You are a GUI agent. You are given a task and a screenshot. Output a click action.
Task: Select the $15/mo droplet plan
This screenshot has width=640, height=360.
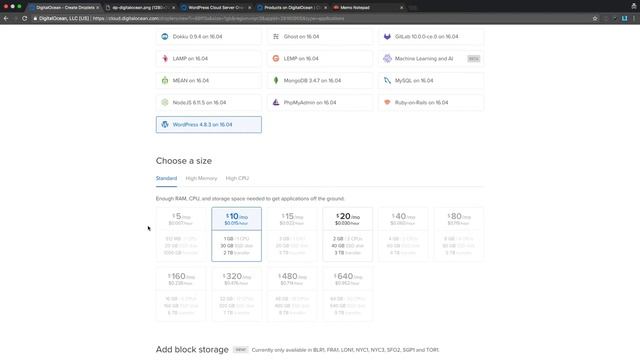[292, 234]
